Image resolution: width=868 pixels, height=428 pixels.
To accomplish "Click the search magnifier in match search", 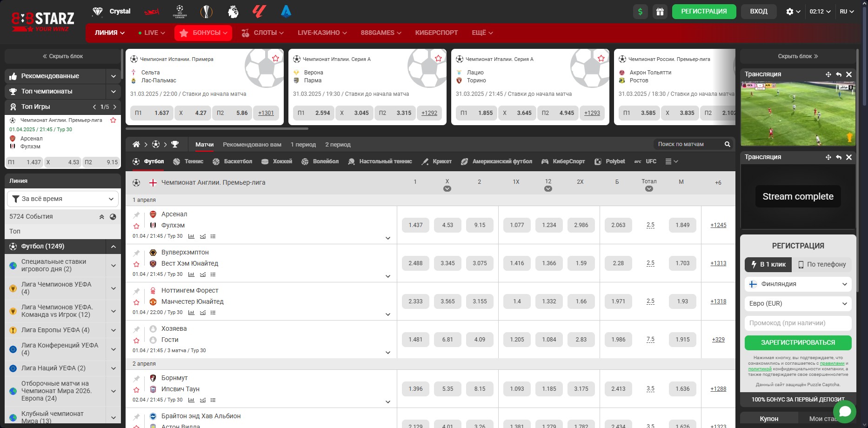I will click(x=727, y=144).
